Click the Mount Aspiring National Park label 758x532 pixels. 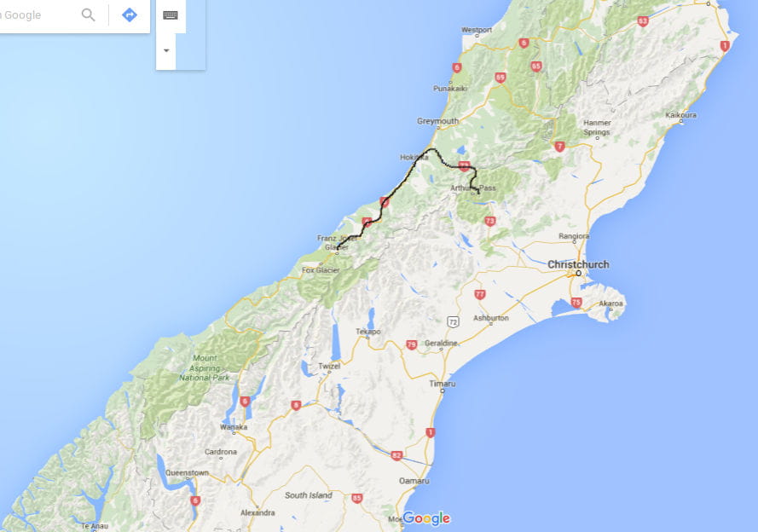pyautogui.click(x=205, y=367)
